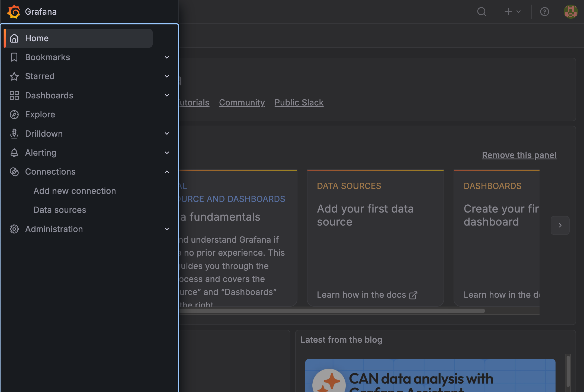Screen dimensions: 584x392
Task: Open the Connections icon in sidebar
Action: pyautogui.click(x=14, y=172)
